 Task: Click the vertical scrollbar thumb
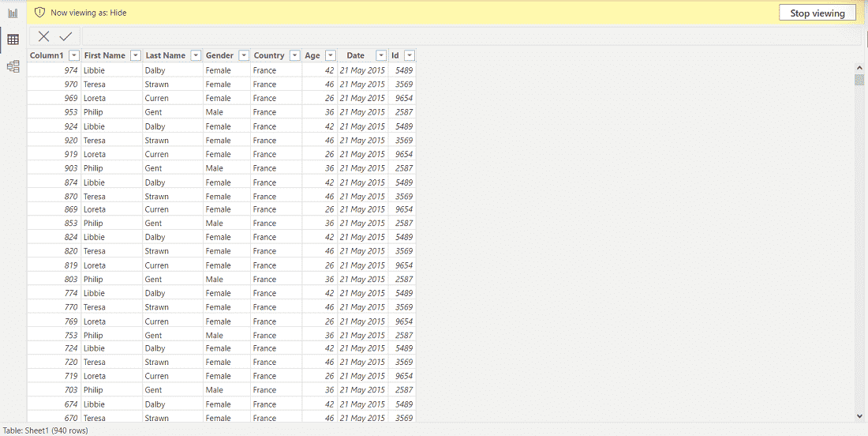(859, 80)
